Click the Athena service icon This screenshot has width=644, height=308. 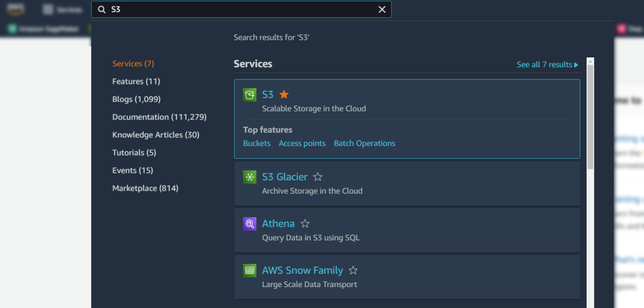coord(250,224)
